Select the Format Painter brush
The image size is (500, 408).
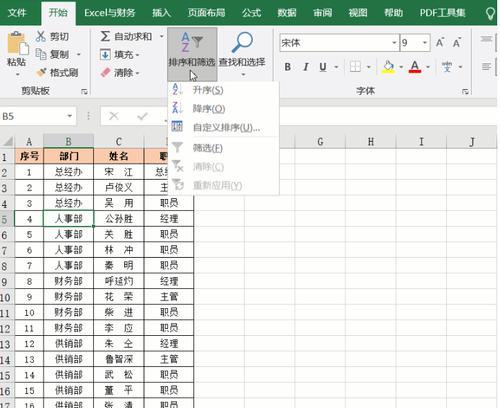coord(41,72)
